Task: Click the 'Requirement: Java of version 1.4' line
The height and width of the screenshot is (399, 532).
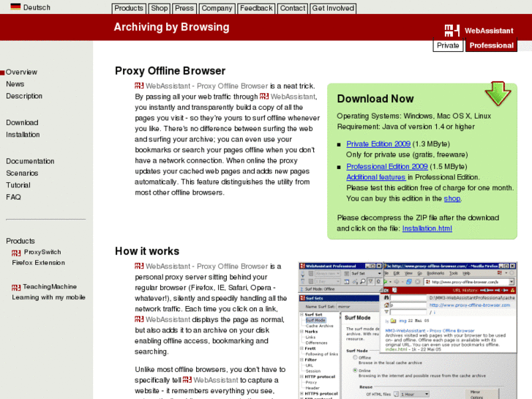Action: tap(406, 127)
